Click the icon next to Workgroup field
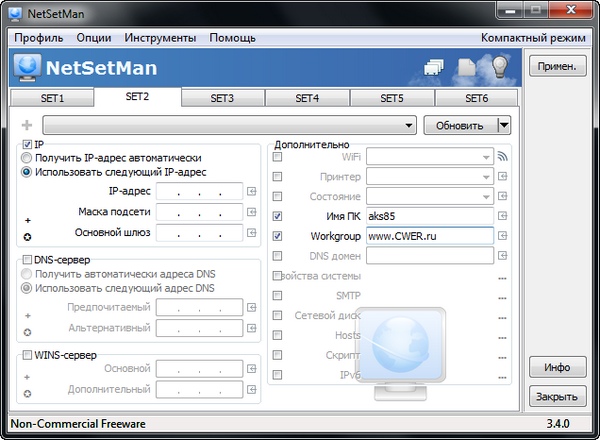Screen dimensions: 600x440 503,236
